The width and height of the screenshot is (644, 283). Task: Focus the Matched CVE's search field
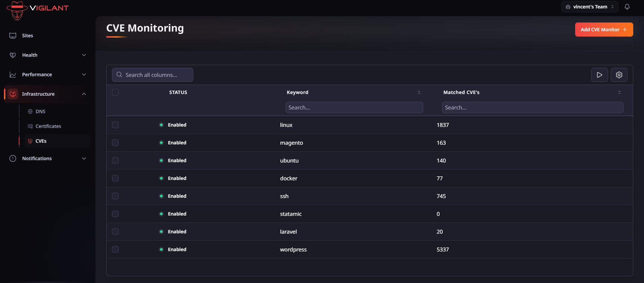(x=533, y=107)
